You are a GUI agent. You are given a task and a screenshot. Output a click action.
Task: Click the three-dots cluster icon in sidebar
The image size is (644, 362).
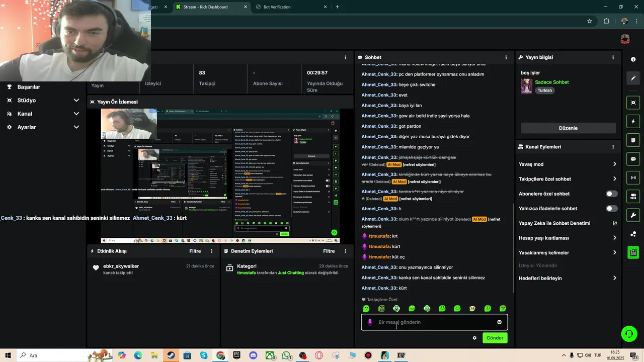pyautogui.click(x=633, y=234)
